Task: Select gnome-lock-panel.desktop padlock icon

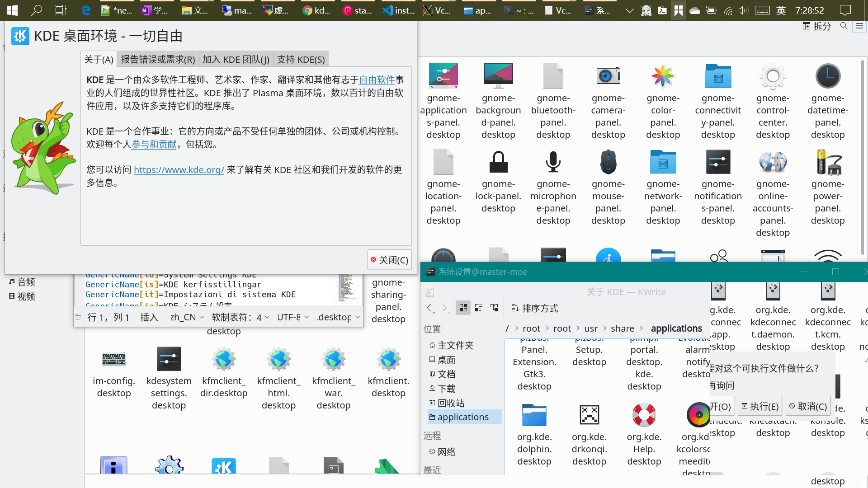Action: click(498, 162)
